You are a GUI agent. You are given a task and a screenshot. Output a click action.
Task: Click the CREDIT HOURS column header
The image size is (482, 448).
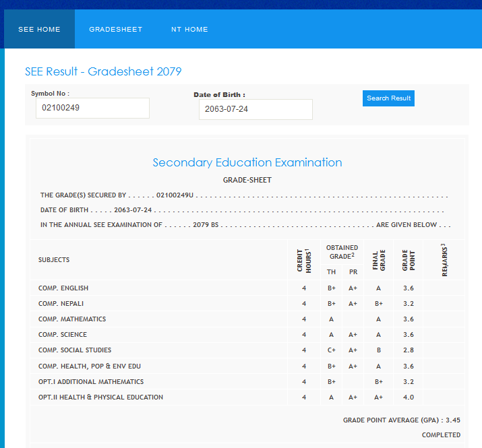pyautogui.click(x=303, y=260)
